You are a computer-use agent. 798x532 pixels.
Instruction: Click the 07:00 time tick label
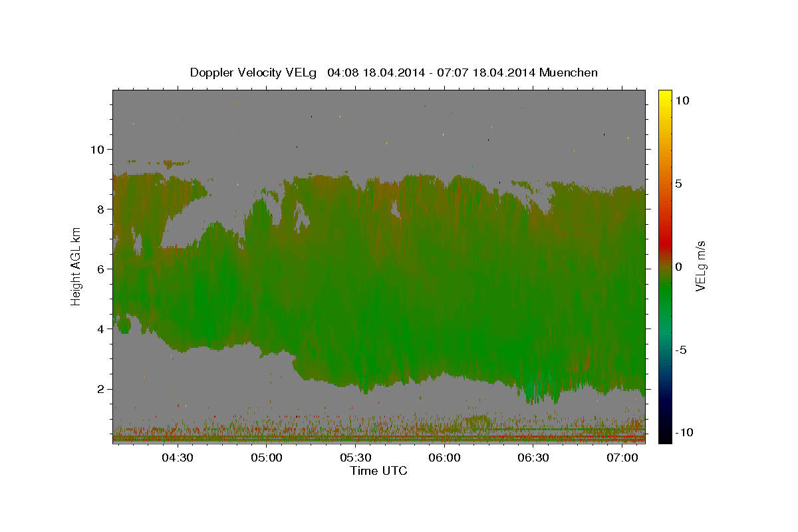[x=622, y=458]
